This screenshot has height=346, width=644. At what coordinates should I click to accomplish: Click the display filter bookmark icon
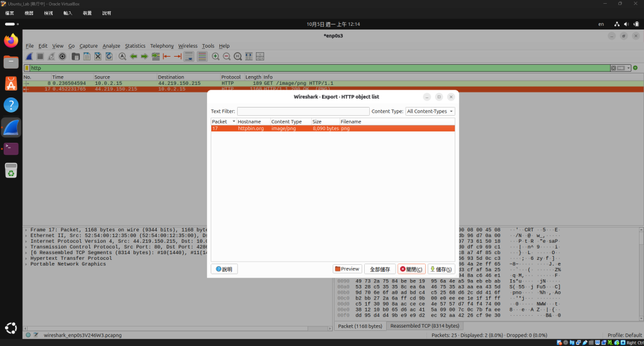click(x=27, y=68)
